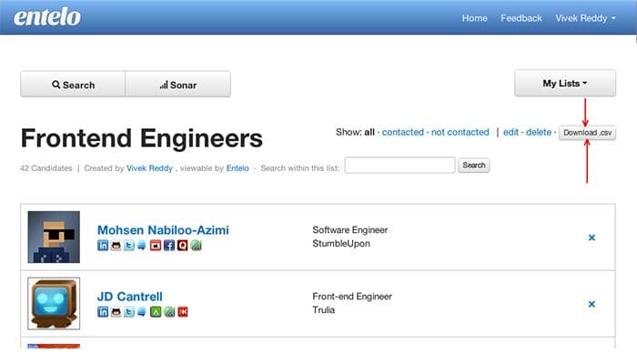Open JD Cantrell's LinkedIn icon

[x=103, y=312]
